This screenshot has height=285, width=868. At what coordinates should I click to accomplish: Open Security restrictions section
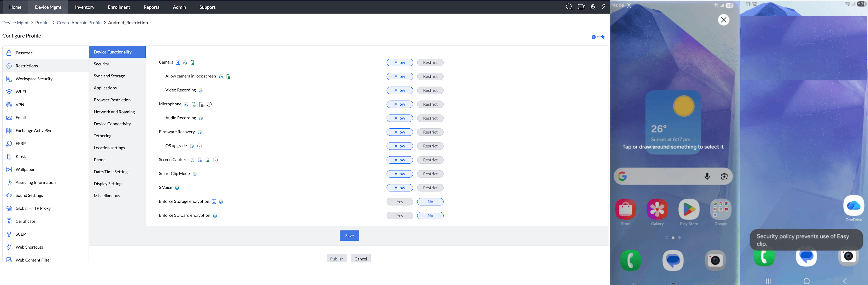click(101, 64)
